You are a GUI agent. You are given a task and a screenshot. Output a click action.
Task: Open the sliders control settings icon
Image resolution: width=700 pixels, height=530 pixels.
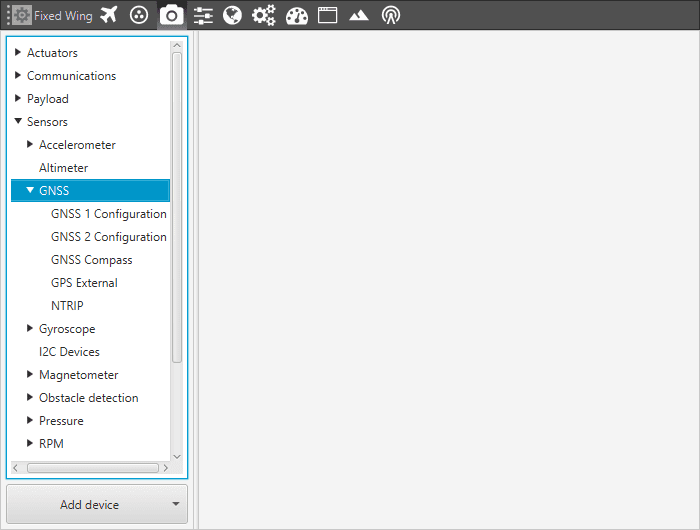point(203,16)
